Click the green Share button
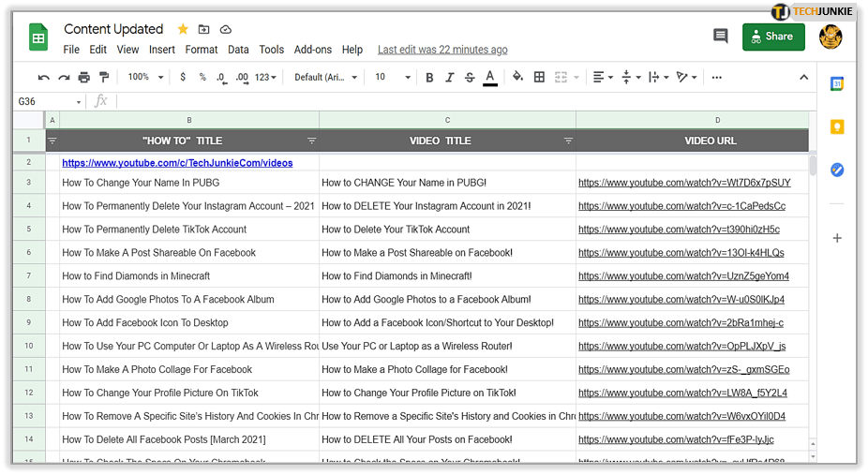The image size is (868, 475). [x=772, y=37]
